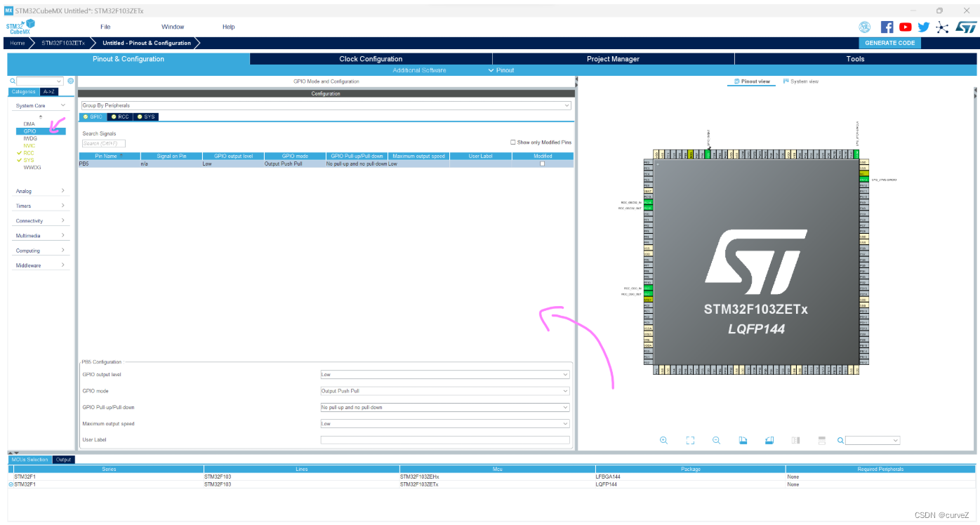This screenshot has width=980, height=525.
Task: Switch to the Tools tab
Action: 855,59
